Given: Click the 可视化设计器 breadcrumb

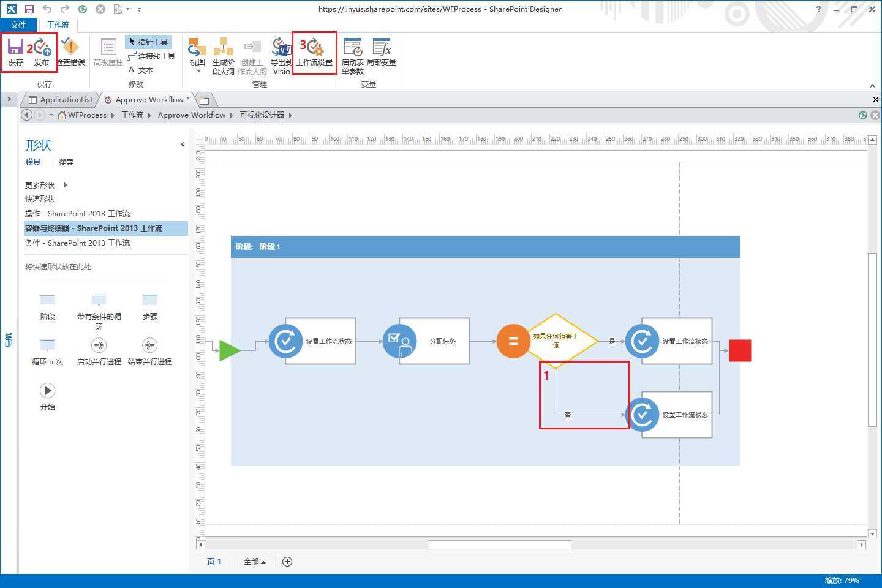Looking at the screenshot, I should click(262, 115).
